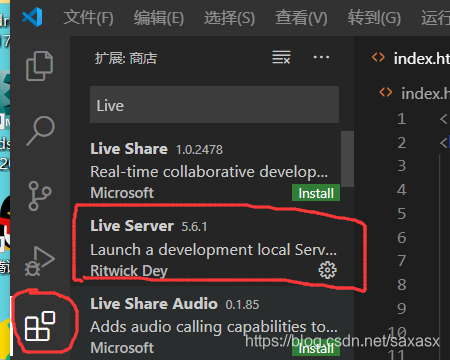Click the index.html tab file icon
This screenshot has width=450, height=360.
[378, 57]
